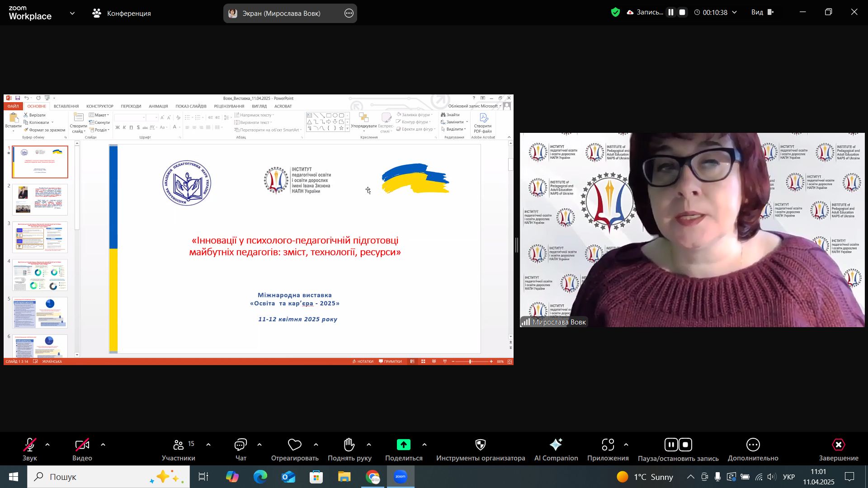Click PowerPoint undo arrow in quick access
The image size is (868, 488).
tap(27, 98)
